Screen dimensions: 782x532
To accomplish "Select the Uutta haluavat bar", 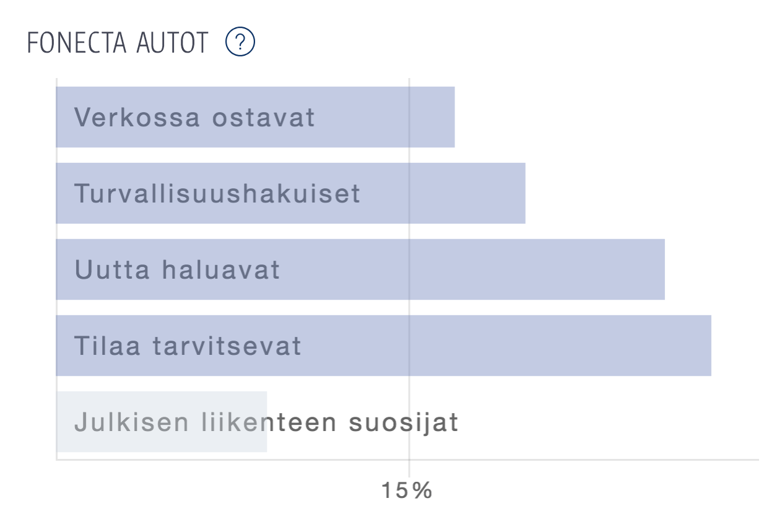I will 360,269.
